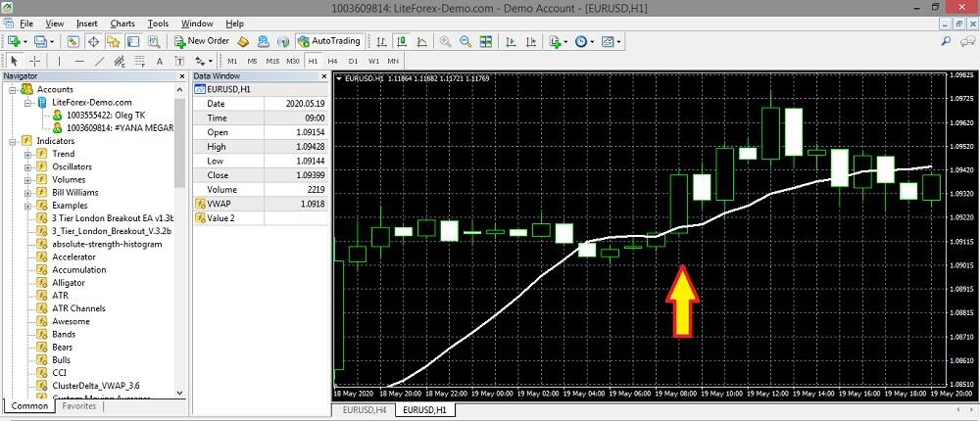Screen dimensions: 980x421
Task: Switch chart to Bar Chart mode
Action: (382, 42)
